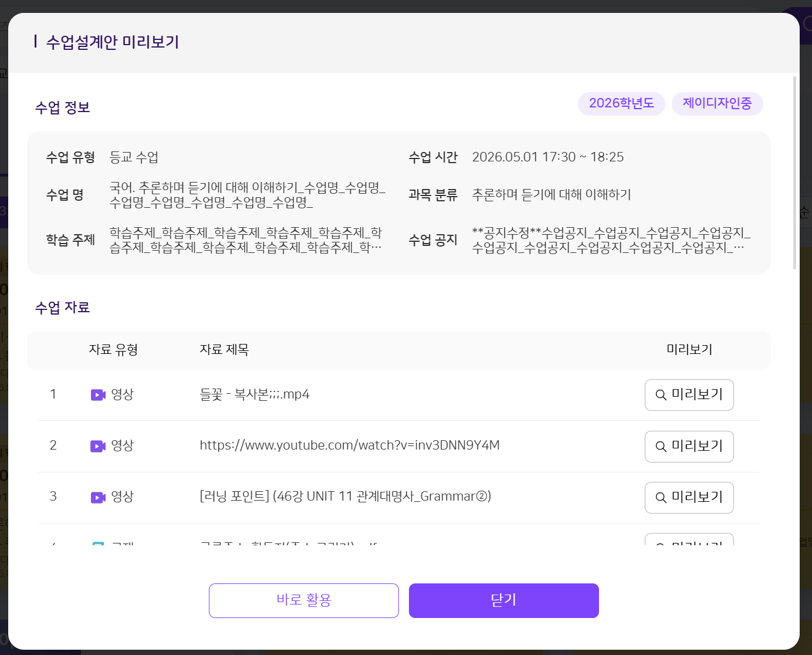Click row number 2 in the materials table
812x655 pixels.
(53, 445)
